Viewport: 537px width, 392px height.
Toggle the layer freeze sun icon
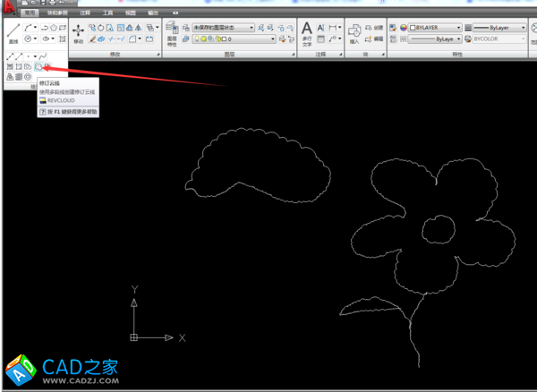pos(203,39)
